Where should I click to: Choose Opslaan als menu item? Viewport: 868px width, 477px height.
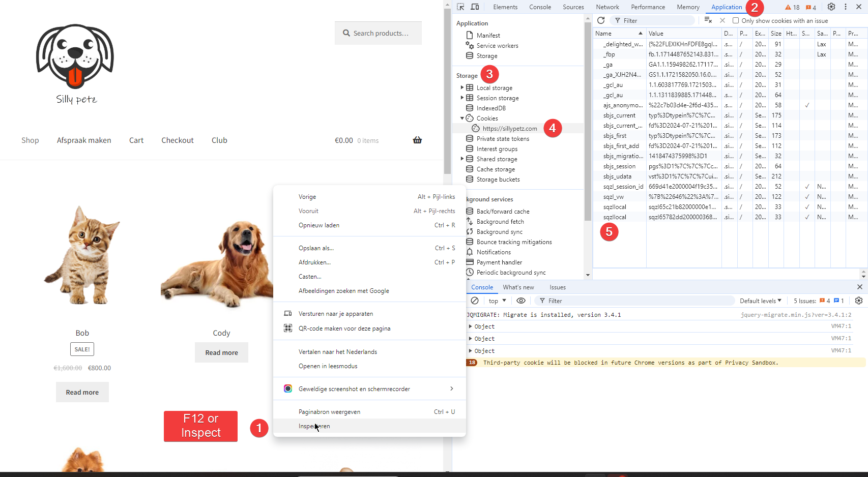[369, 248]
